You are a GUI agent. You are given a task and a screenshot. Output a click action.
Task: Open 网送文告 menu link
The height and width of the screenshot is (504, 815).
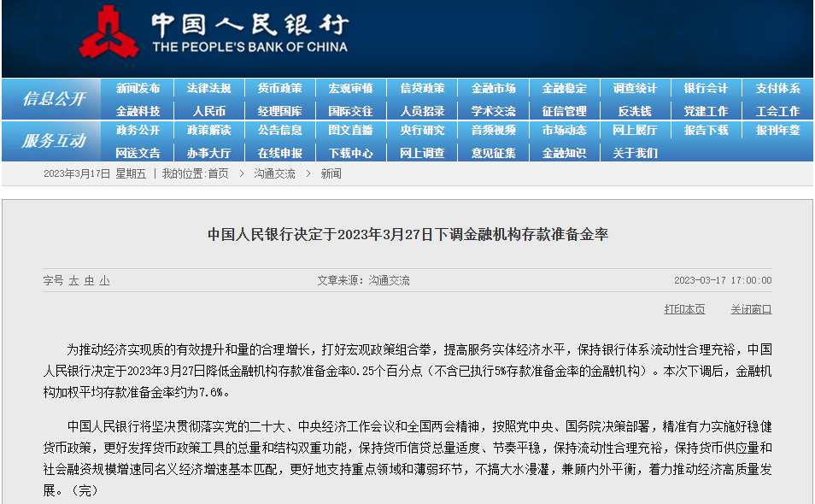click(138, 153)
